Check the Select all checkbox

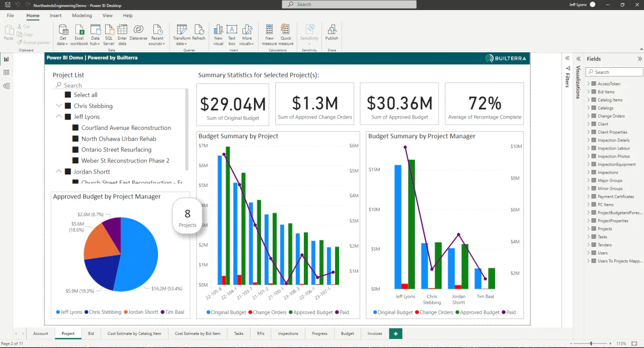[68, 95]
